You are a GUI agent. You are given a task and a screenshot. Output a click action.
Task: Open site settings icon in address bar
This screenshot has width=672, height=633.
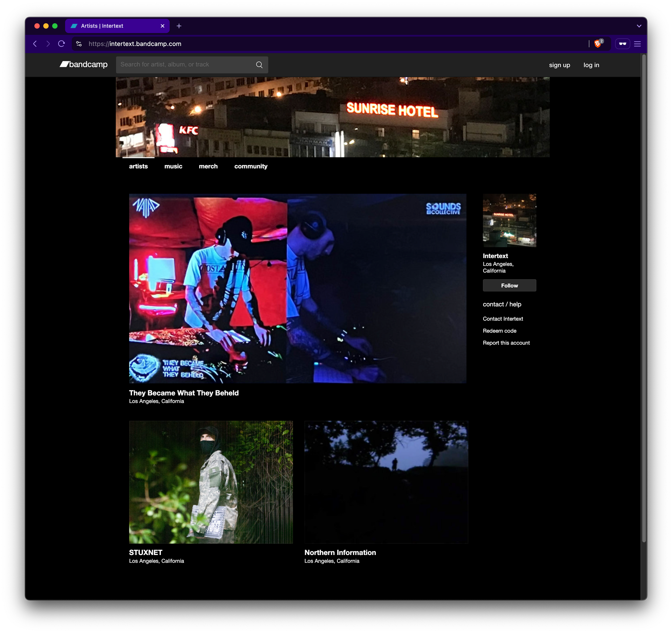[79, 44]
